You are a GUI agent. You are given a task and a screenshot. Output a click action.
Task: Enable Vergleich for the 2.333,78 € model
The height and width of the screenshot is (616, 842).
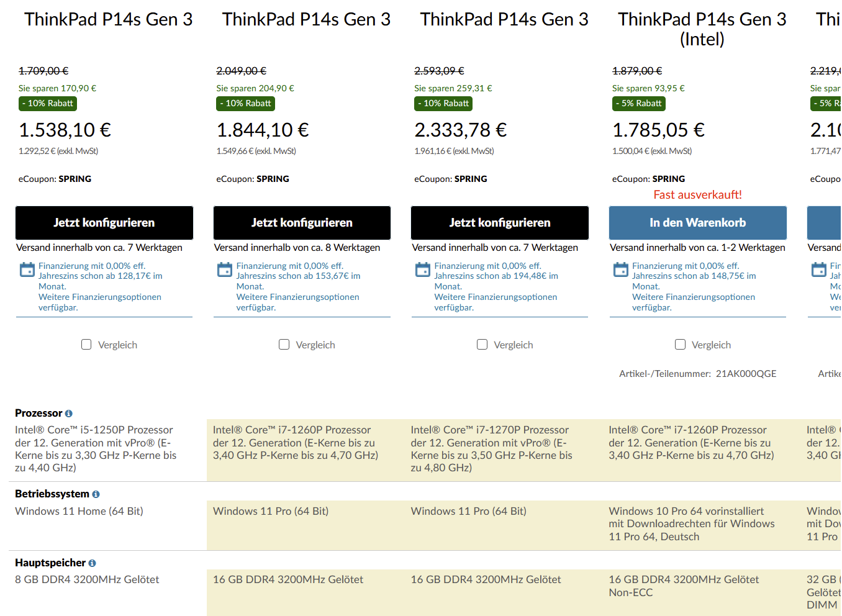click(x=482, y=344)
